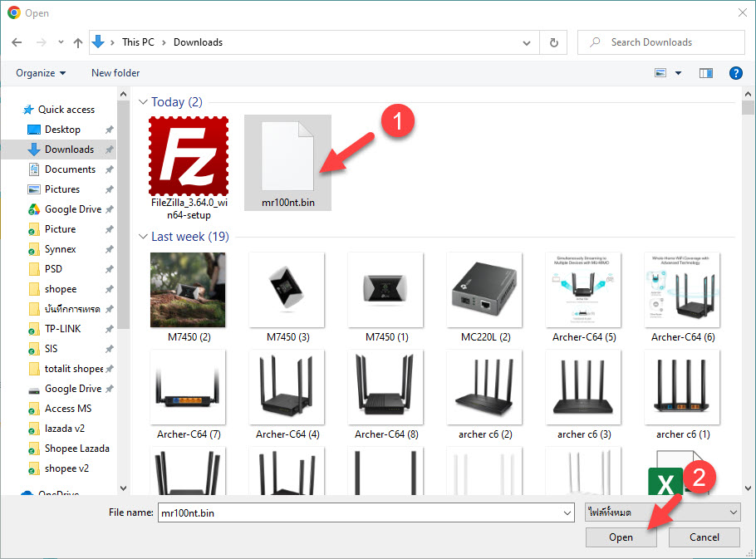Select the FileZilla setup file
Image resolution: width=756 pixels, height=559 pixels.
click(x=189, y=168)
